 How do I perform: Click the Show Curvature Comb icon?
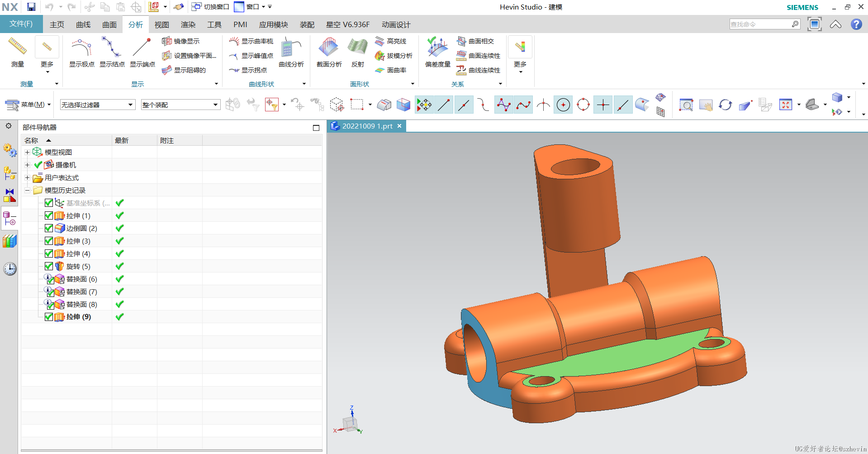pyautogui.click(x=234, y=41)
